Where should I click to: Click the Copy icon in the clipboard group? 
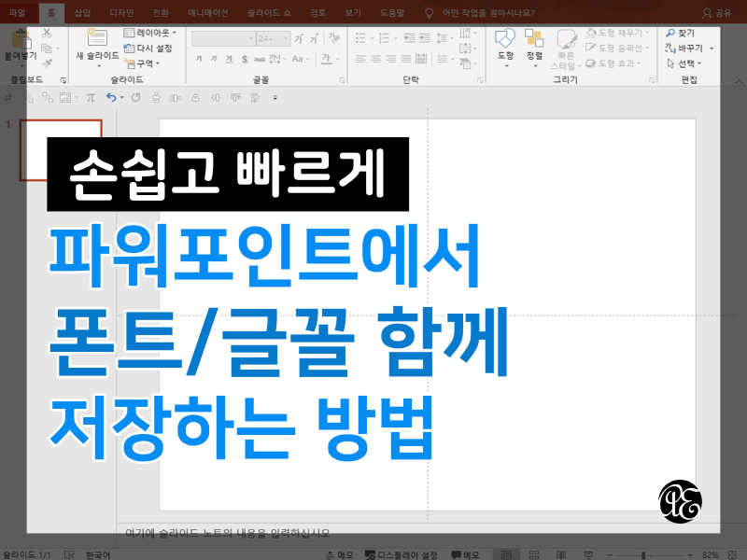click(x=47, y=49)
